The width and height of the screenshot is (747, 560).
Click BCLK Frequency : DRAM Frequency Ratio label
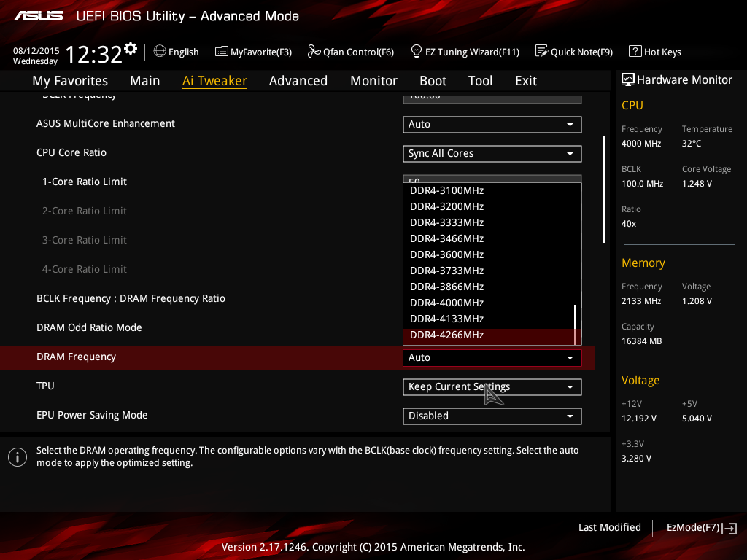(131, 298)
